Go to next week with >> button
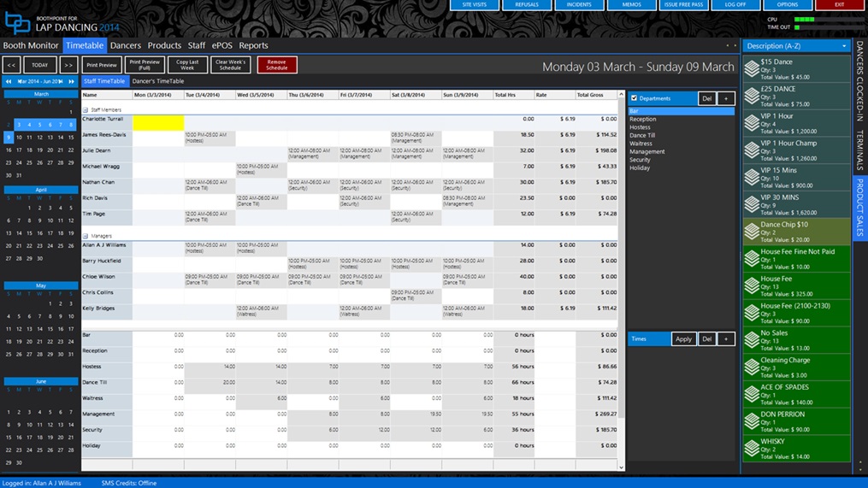Screen dimensions: 868x488 click(68, 65)
